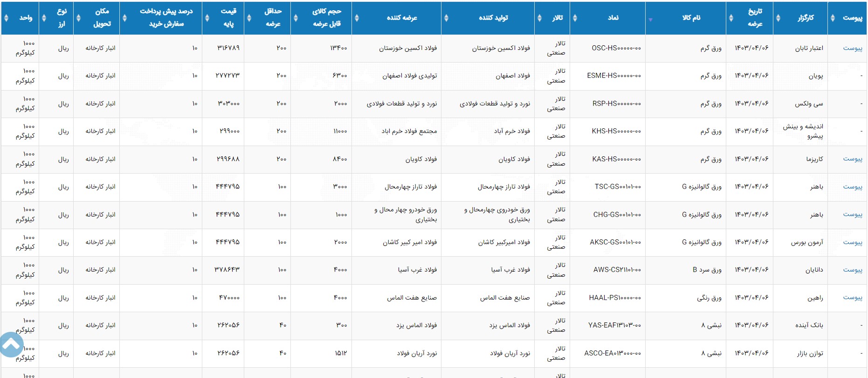Sort by درصد پیش پرداخت سفارش خرید arrows

pos(124,18)
